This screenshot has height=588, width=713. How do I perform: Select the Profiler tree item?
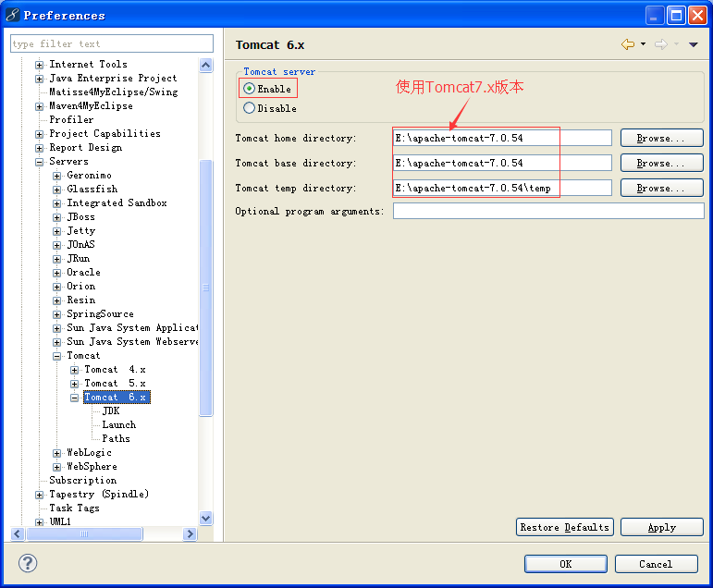coord(71,119)
